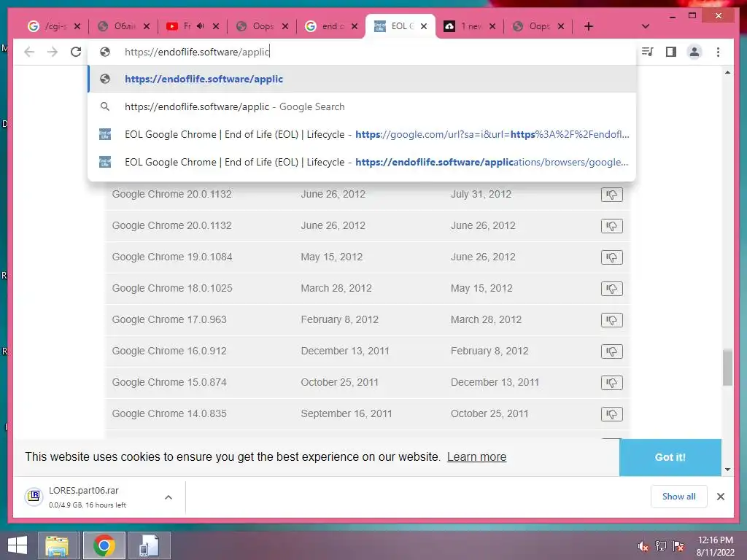747x560 pixels.
Task: Select 'December 13, 2011' release date cell
Action: click(345, 351)
